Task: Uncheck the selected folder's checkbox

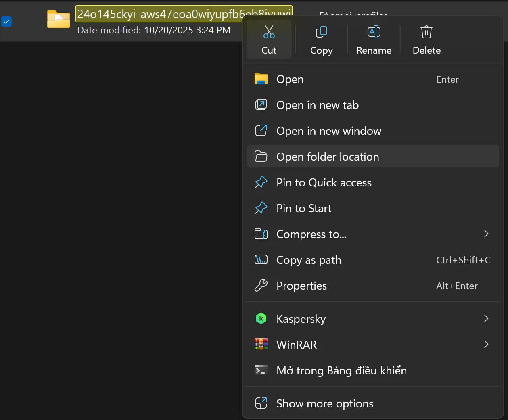Action: [x=7, y=21]
